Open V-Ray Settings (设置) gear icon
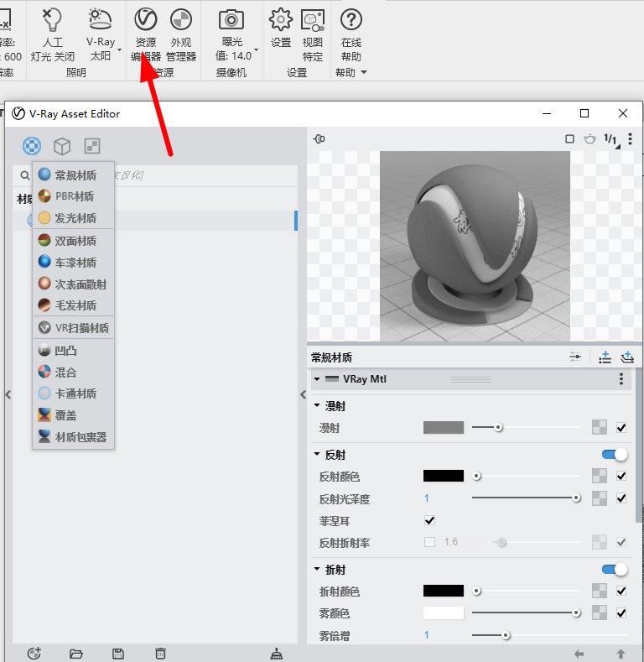Viewport: 644px width, 662px height. [281, 19]
